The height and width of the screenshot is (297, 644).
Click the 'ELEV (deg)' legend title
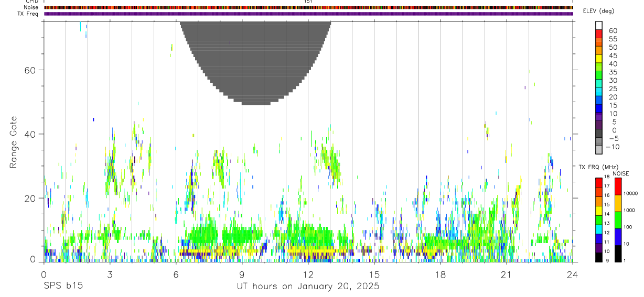pyautogui.click(x=599, y=10)
